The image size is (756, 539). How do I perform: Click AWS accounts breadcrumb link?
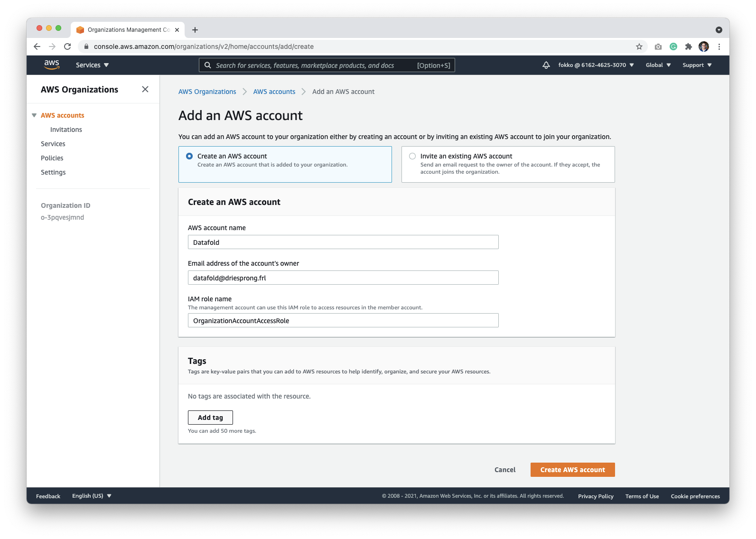pyautogui.click(x=274, y=92)
